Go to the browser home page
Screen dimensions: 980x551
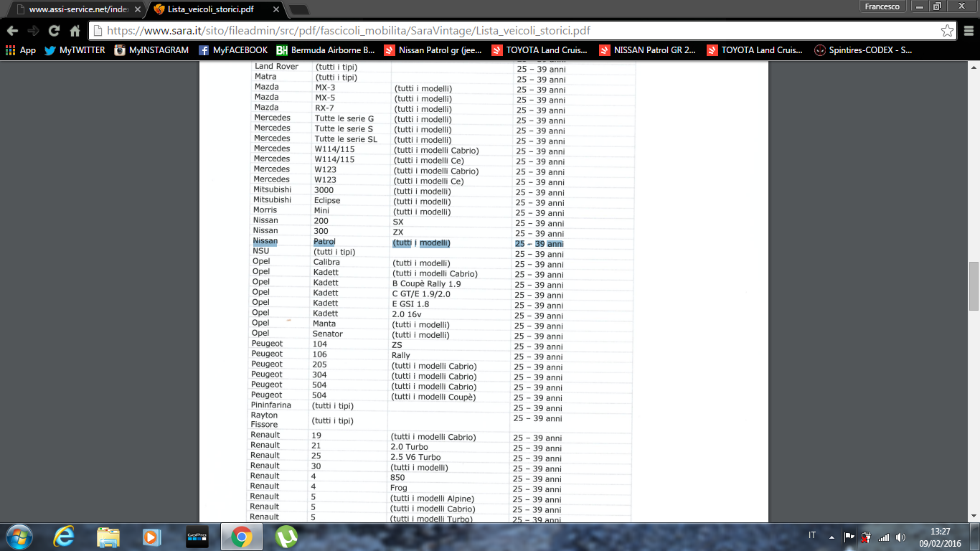pos(75,31)
